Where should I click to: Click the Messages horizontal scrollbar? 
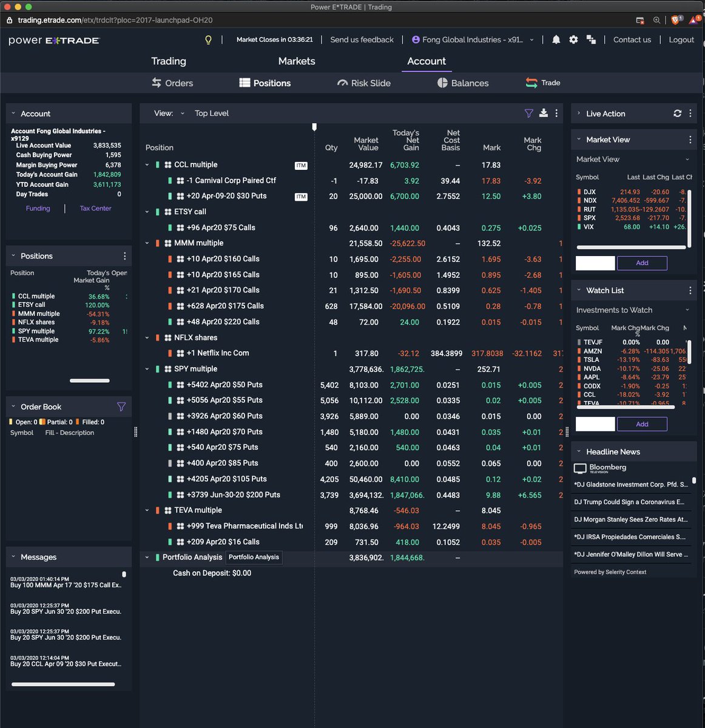tap(63, 684)
